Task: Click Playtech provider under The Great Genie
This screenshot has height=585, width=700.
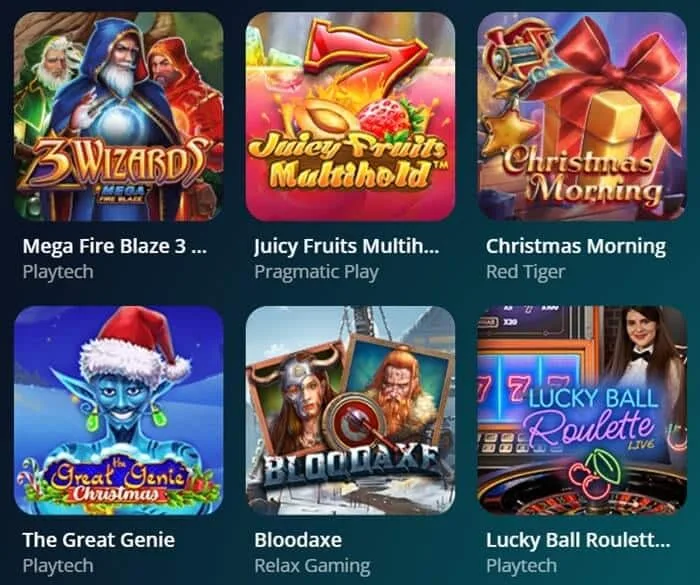Action: pyautogui.click(x=58, y=566)
